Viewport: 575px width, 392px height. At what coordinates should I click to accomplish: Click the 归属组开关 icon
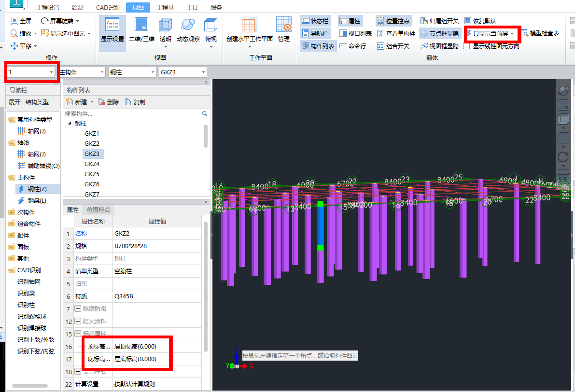[424, 21]
